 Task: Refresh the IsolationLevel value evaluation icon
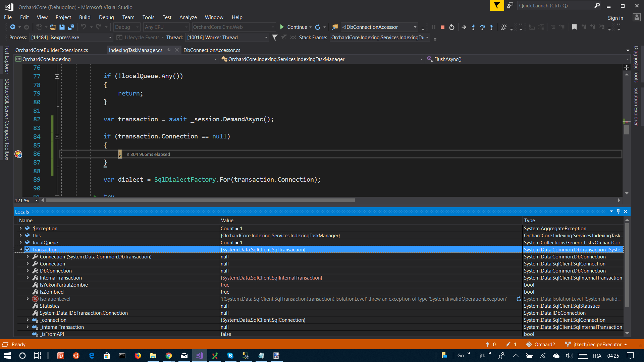pos(519,299)
